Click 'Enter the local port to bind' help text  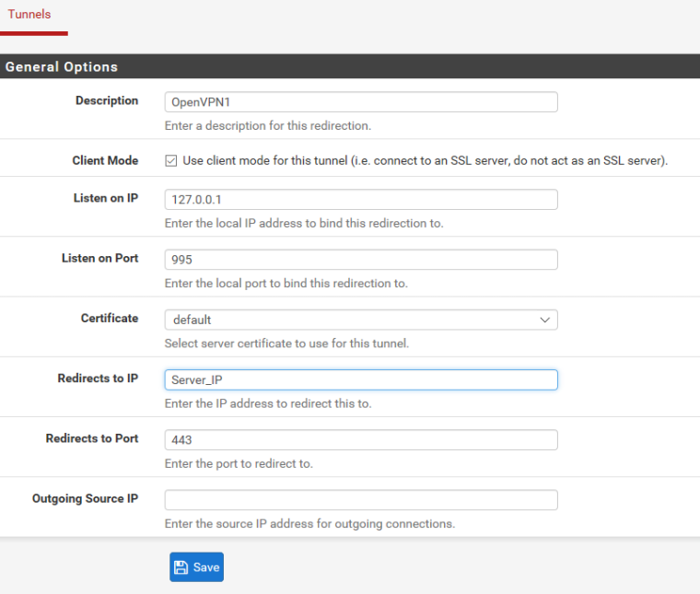[286, 284]
